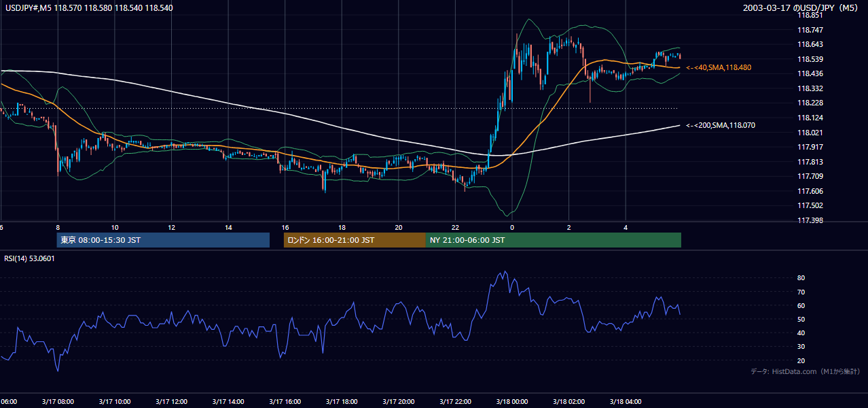Click the 118.851 price axis label
Viewport: 868px width, 408px height.
click(811, 15)
